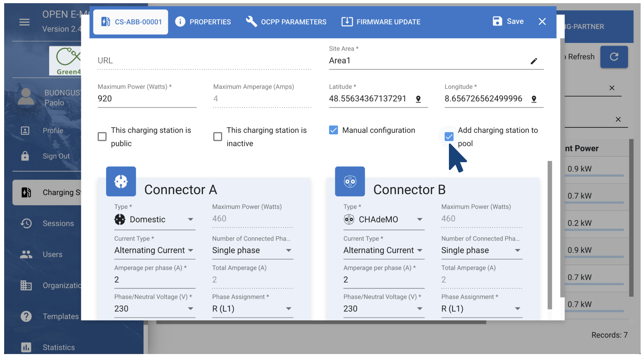Click Sign Out in the sidebar
644x358 pixels.
[x=56, y=156]
